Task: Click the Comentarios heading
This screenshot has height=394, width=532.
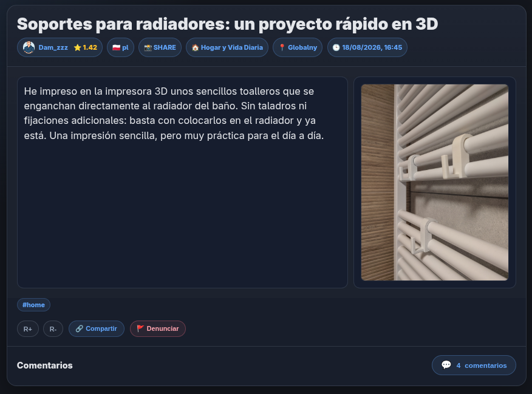Action: coord(45,365)
